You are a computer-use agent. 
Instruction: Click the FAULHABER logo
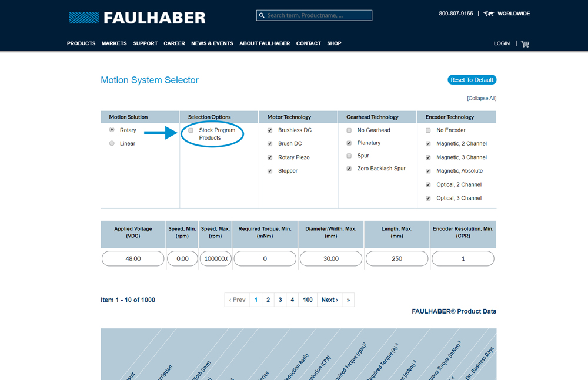click(137, 18)
